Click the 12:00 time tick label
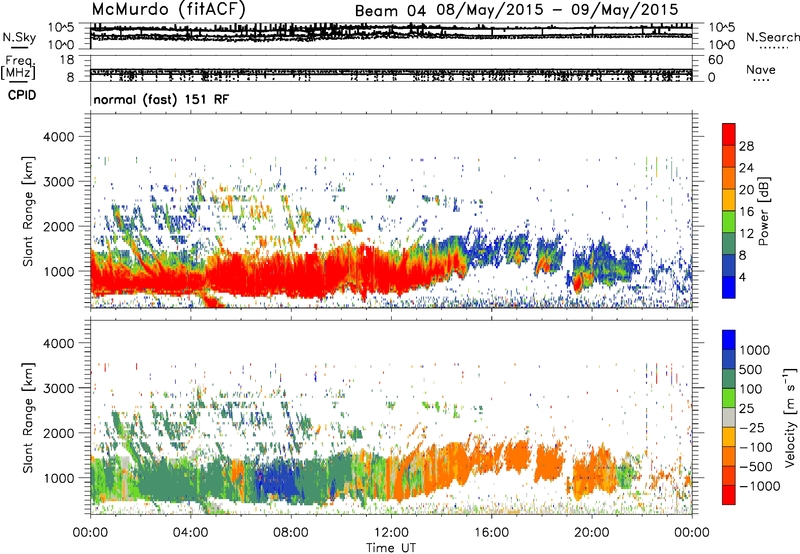This screenshot has height=554, width=800. pos(391,533)
